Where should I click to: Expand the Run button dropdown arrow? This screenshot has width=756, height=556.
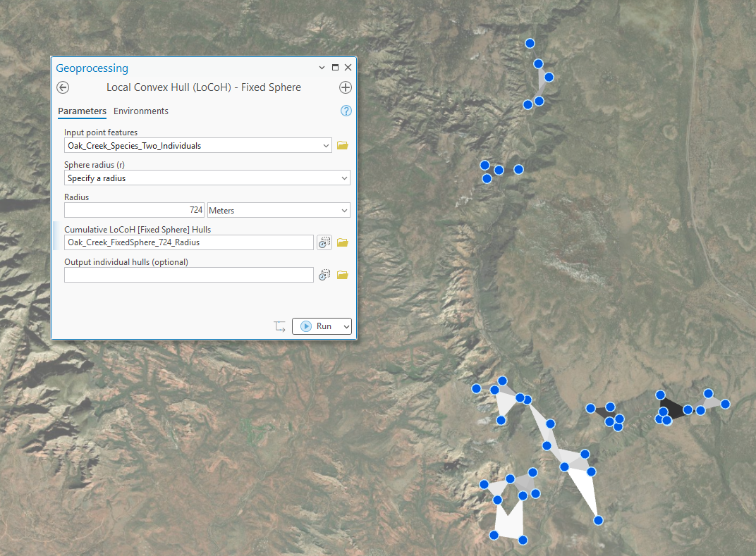346,326
